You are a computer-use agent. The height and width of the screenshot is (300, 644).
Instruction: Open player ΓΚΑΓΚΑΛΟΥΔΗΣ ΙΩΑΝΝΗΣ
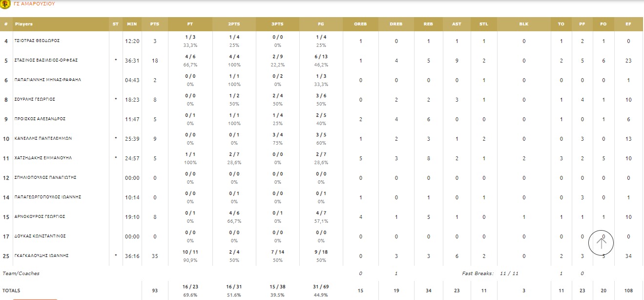pos(41,256)
